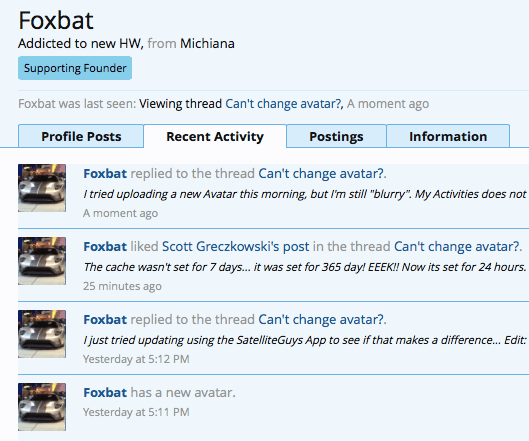The width and height of the screenshot is (529, 441).
Task: Click 'Yesterday at 5:12 PM' timestamp
Action: 136,359
